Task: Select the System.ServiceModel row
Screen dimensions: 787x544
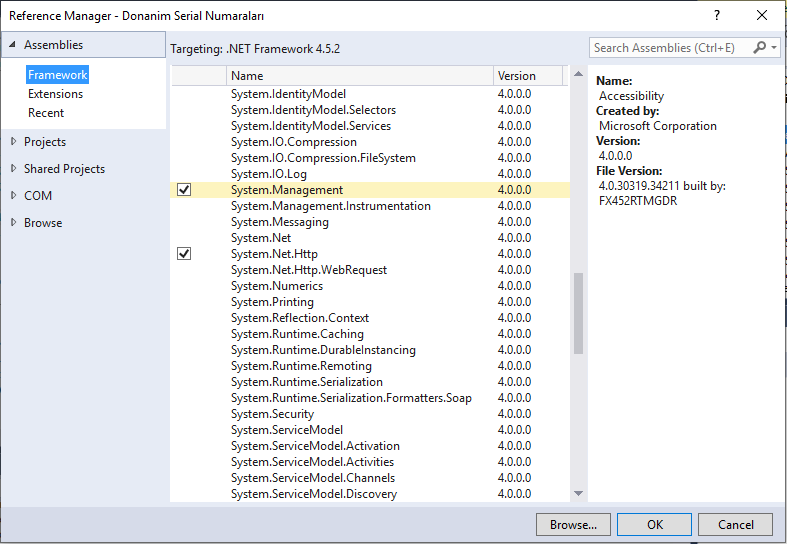Action: [370, 430]
